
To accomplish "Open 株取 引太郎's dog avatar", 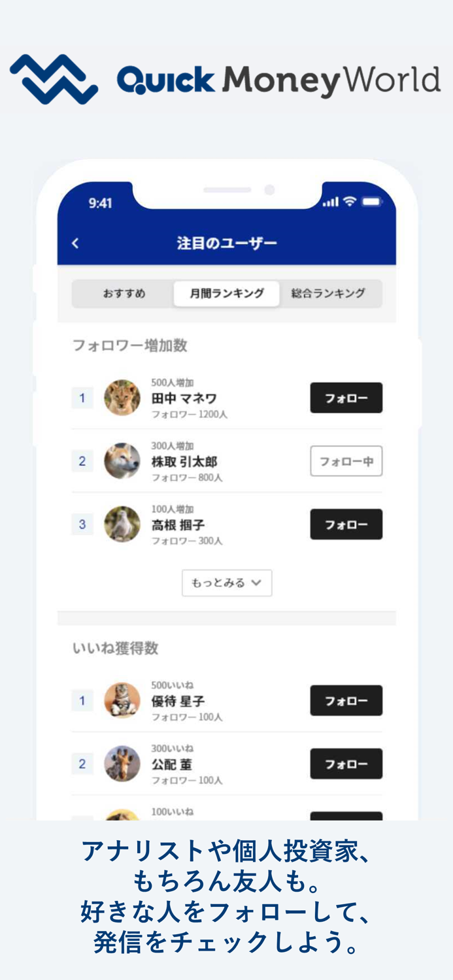I will click(x=122, y=461).
